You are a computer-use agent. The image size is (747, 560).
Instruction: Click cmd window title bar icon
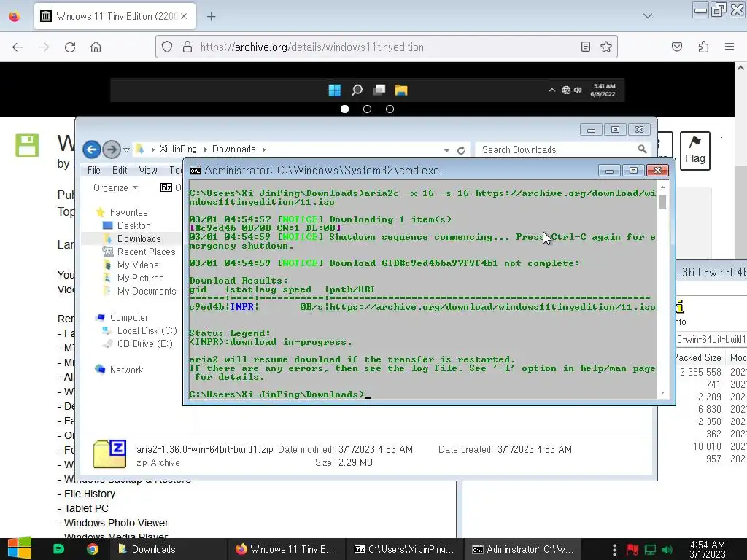196,171
